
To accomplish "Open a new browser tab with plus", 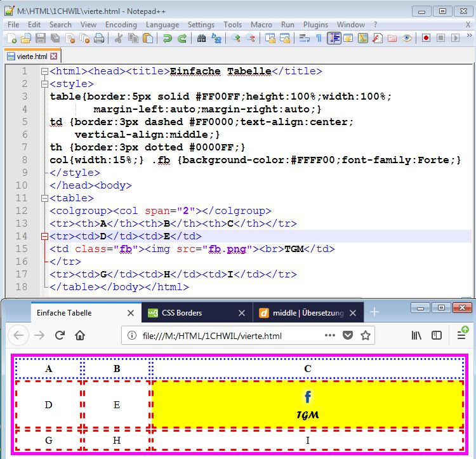I will coord(374,312).
